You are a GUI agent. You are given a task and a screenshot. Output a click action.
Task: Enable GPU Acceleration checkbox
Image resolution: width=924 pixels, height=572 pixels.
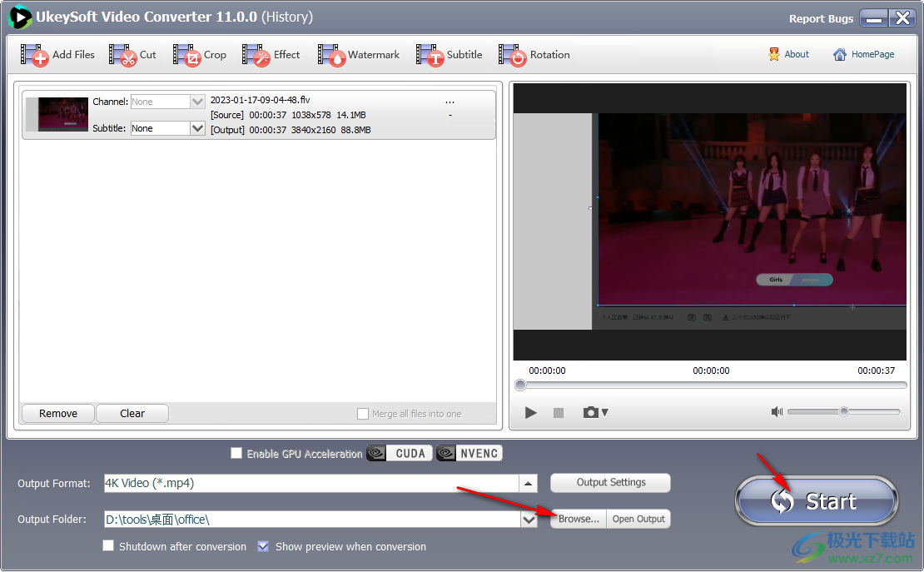pyautogui.click(x=236, y=453)
